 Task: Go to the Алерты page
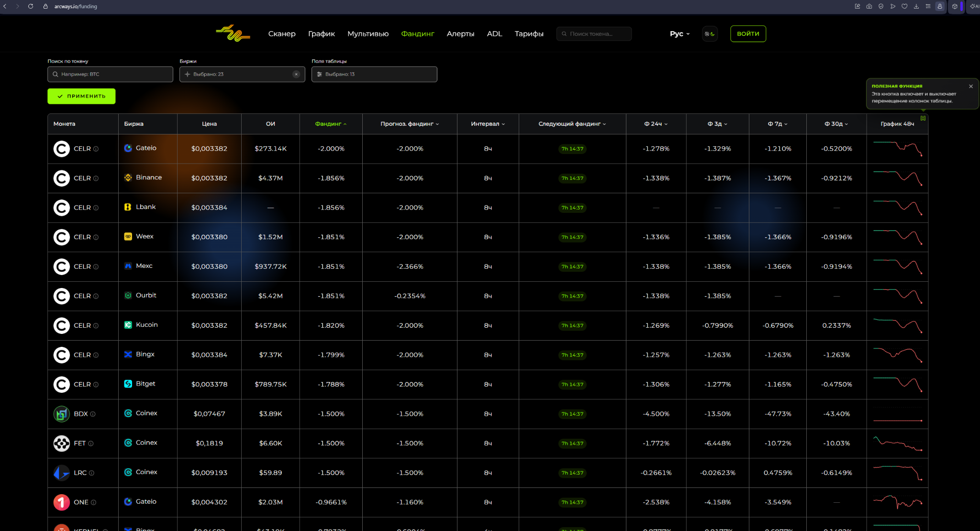pos(460,33)
